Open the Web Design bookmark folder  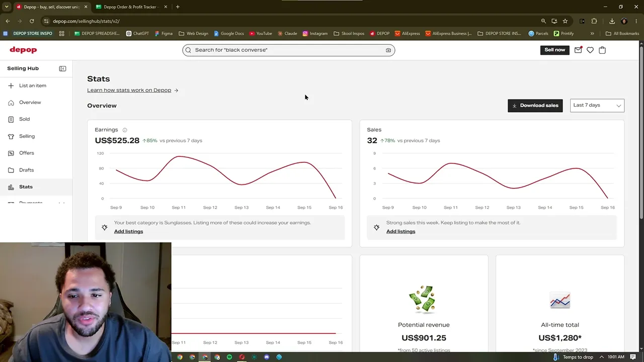click(x=193, y=34)
